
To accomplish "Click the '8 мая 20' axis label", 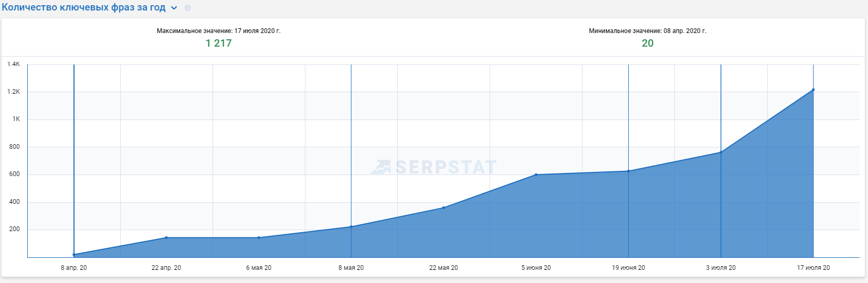I will (351, 268).
